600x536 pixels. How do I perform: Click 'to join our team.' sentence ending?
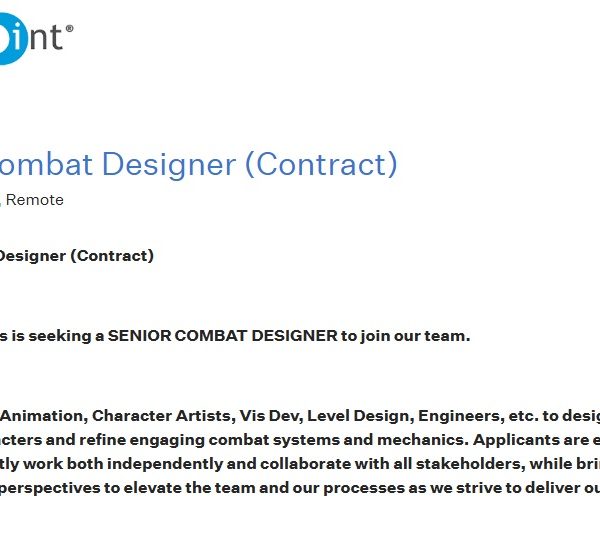[x=406, y=336]
